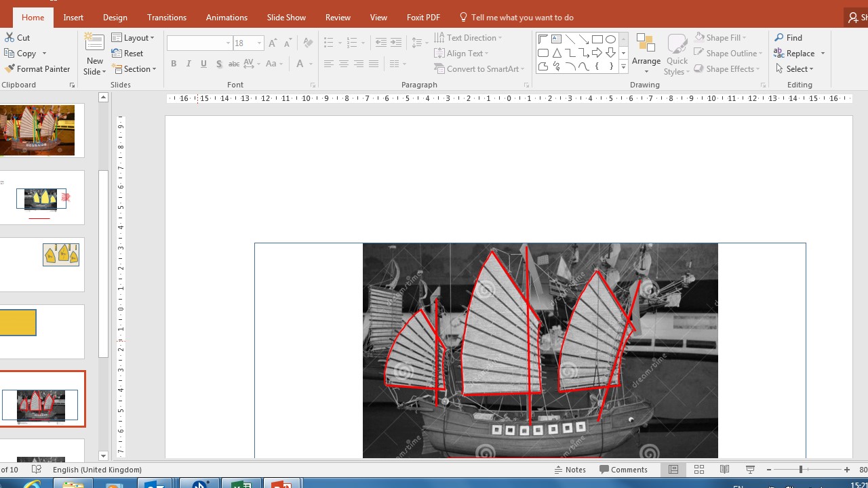Toggle bold formatting
868x488 pixels.
click(174, 64)
